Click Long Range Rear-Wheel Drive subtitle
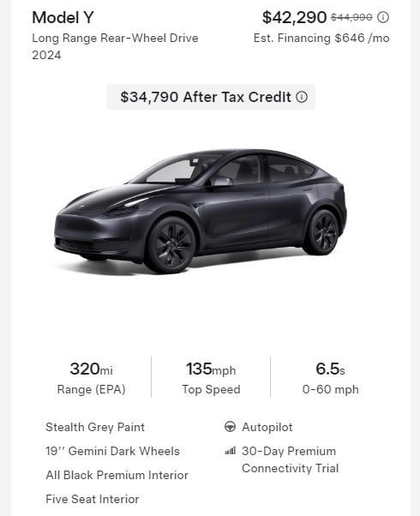The height and width of the screenshot is (516, 420). [115, 39]
